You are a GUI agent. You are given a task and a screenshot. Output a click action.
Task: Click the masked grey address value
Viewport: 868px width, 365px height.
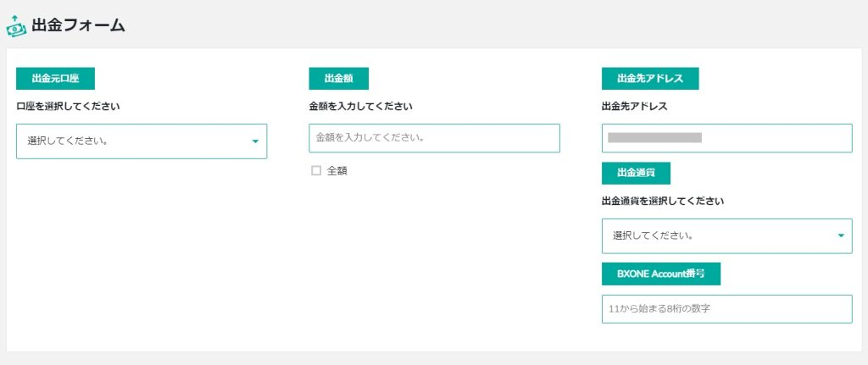tap(654, 137)
